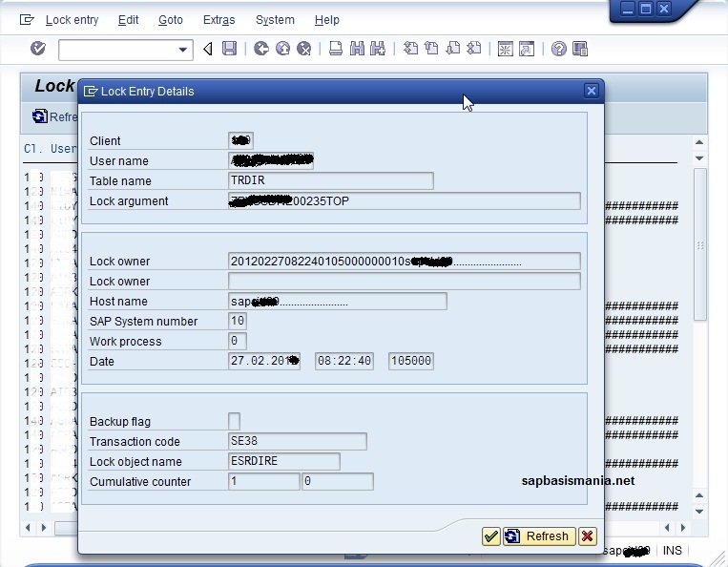Open the Extras menu
This screenshot has height=567, width=728.
click(x=219, y=20)
